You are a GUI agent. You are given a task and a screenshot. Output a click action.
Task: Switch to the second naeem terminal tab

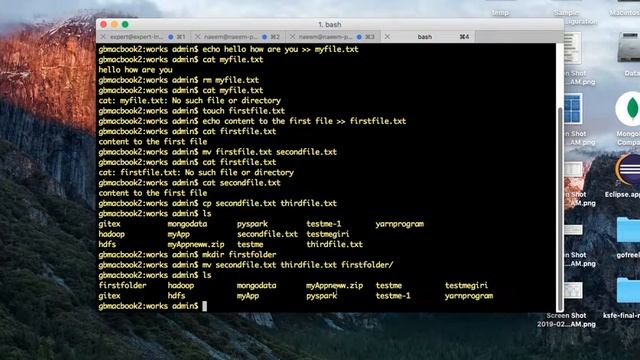click(238, 37)
